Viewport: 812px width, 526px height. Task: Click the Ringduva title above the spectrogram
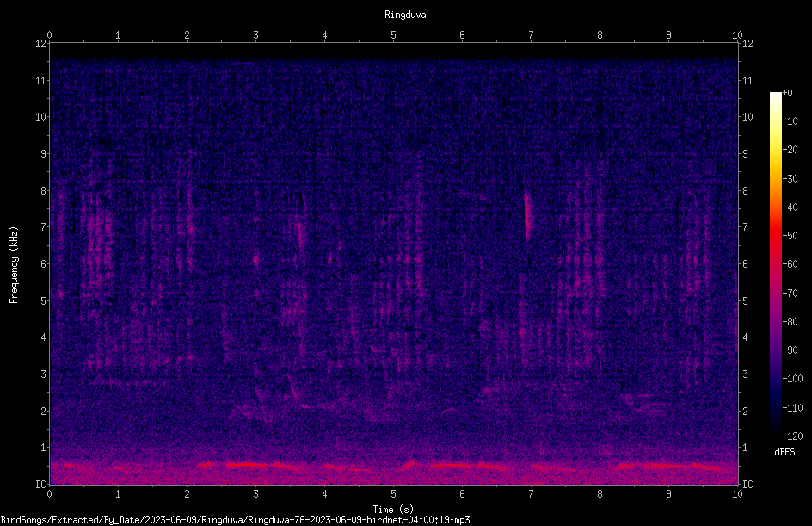point(405,15)
